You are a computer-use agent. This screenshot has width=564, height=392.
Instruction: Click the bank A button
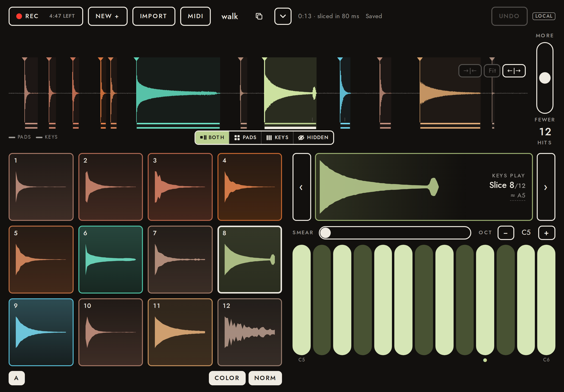[x=17, y=378]
